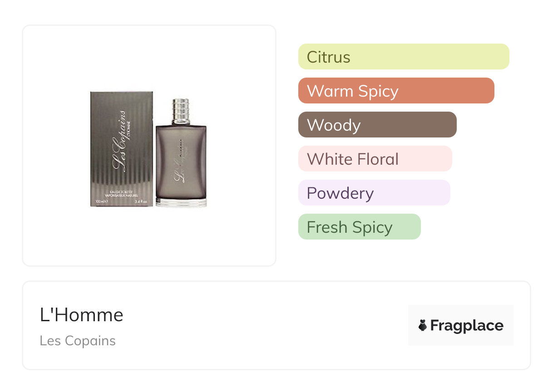Viewport: 553px width, 392px height.
Task: Click the Fragplace brand name text
Action: [467, 326]
